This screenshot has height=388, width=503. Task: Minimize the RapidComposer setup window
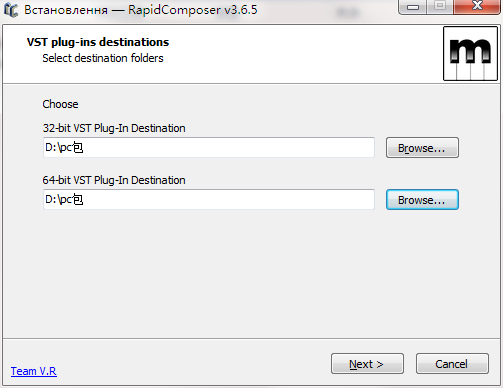413,7
